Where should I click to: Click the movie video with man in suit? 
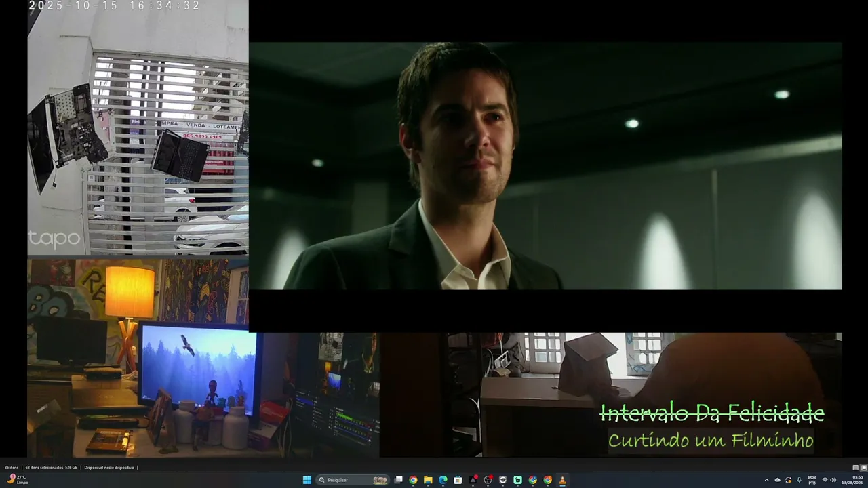(545, 166)
